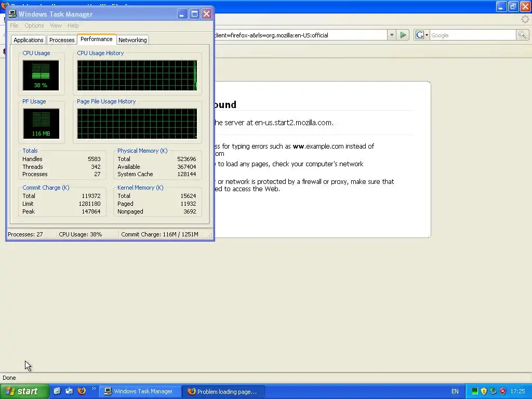Click the Safely Remove Hardware tray icon

[494, 391]
